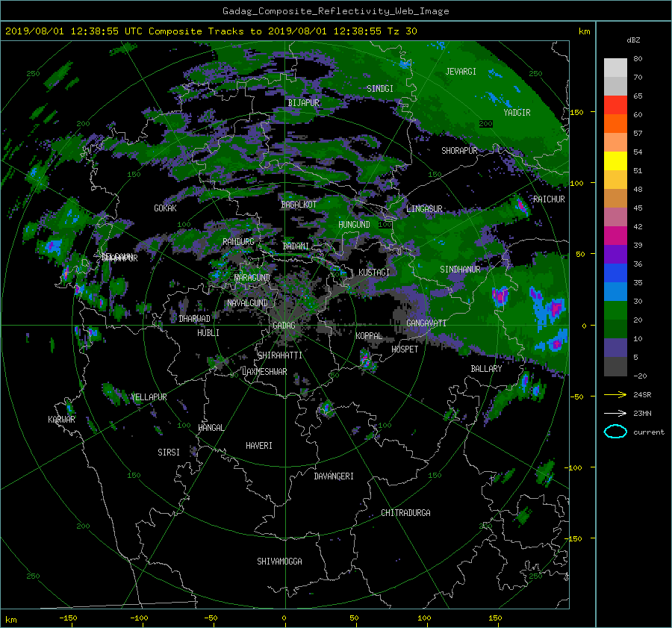Select the dark green 10-20 dBZ swatch
Screen dimensions: 672x628
615,329
